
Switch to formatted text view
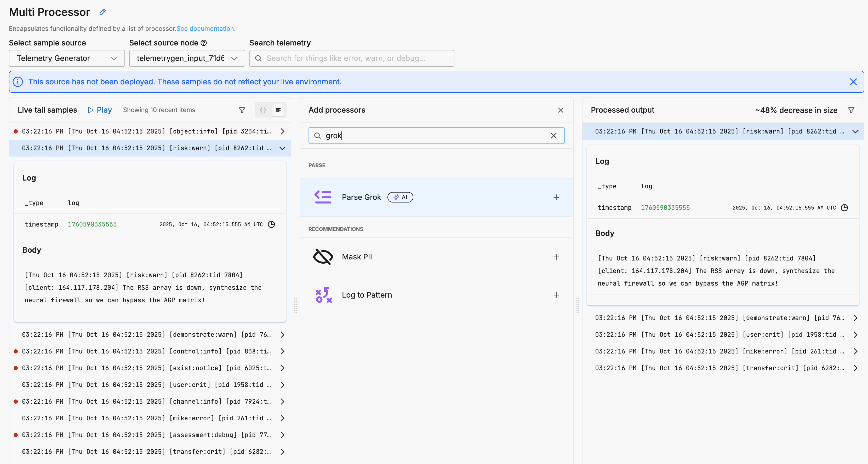click(x=278, y=110)
